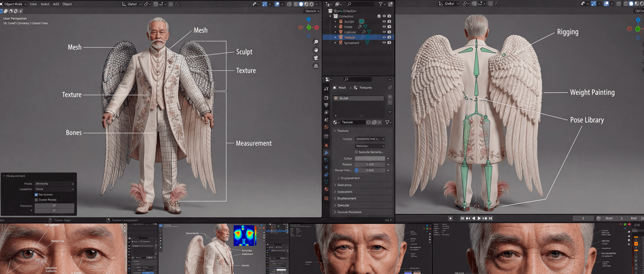Click the Start frame field in timeline
The image size is (644, 274).
tap(614, 218)
